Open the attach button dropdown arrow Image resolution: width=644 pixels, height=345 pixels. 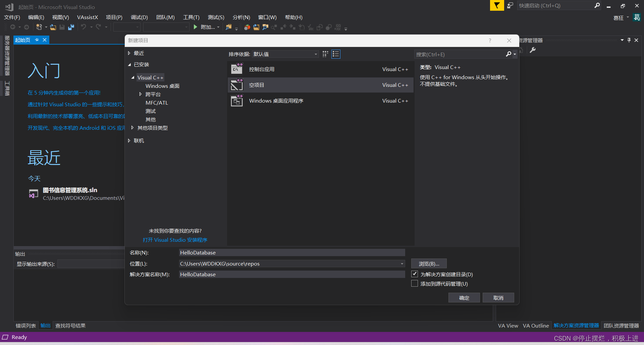tap(218, 27)
